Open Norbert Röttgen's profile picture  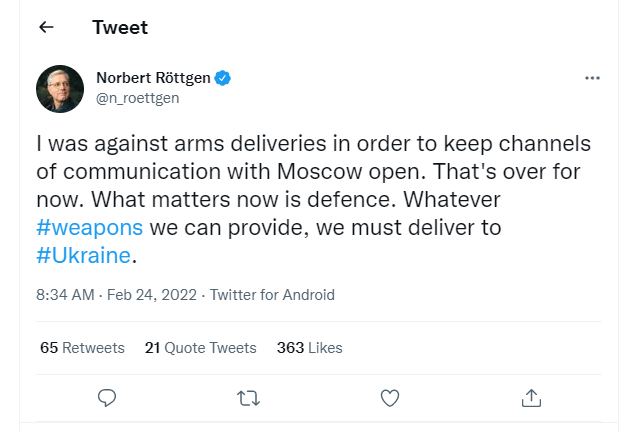(61, 89)
